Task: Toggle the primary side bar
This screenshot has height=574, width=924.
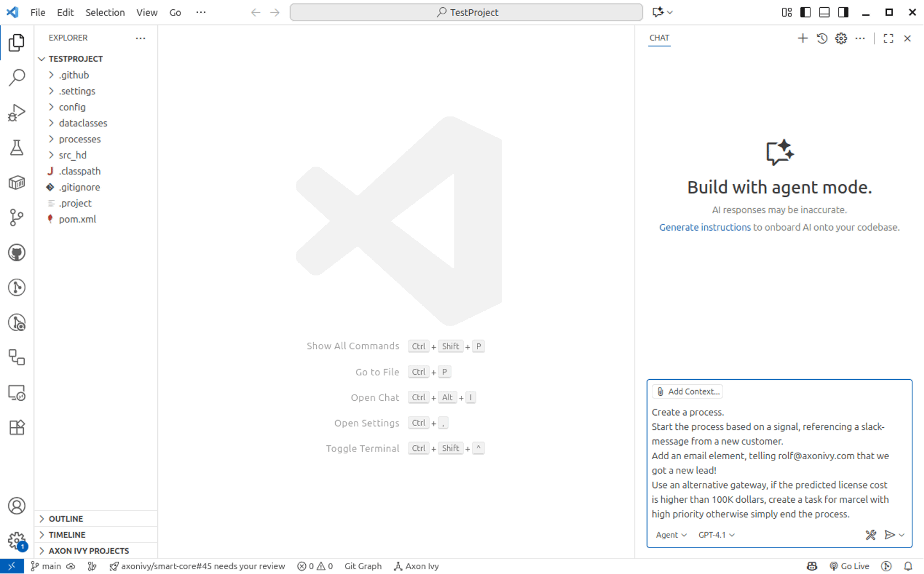Action: (x=805, y=12)
